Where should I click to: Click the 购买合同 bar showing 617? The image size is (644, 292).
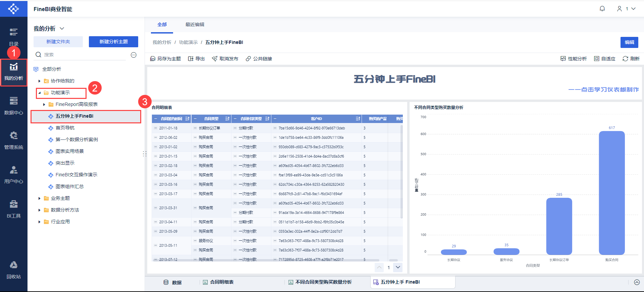612,193
